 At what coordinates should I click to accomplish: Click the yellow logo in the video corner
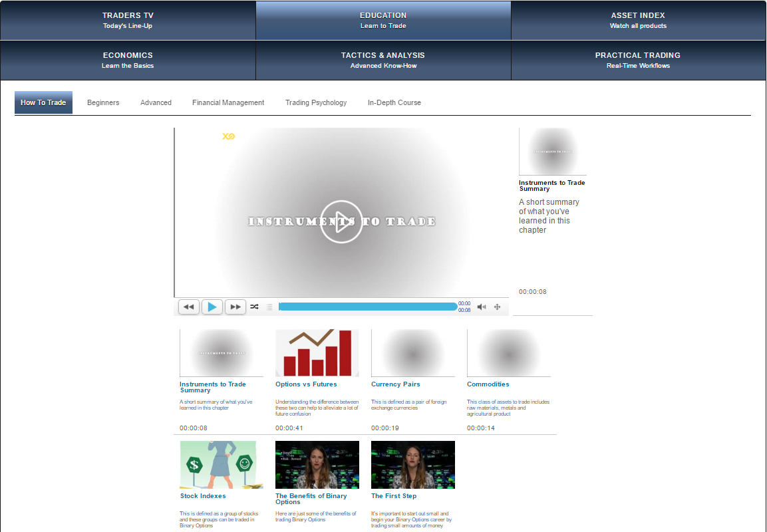point(228,136)
